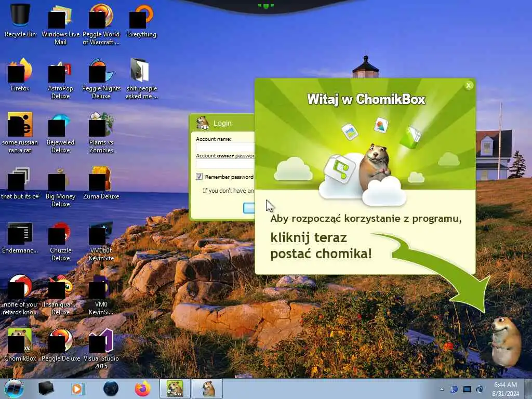Open Peggle World of Warcraft shortcut

pyautogui.click(x=101, y=24)
